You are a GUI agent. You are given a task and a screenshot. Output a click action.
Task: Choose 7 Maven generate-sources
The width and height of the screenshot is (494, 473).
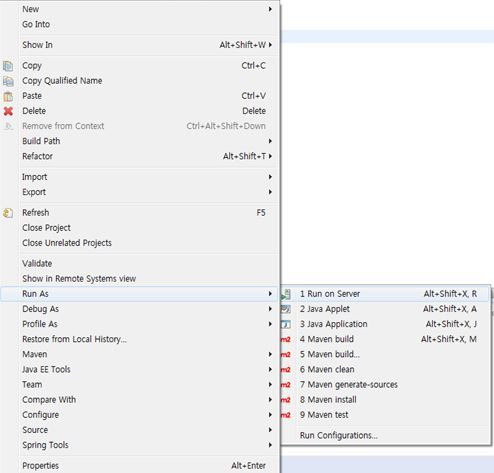click(385, 385)
